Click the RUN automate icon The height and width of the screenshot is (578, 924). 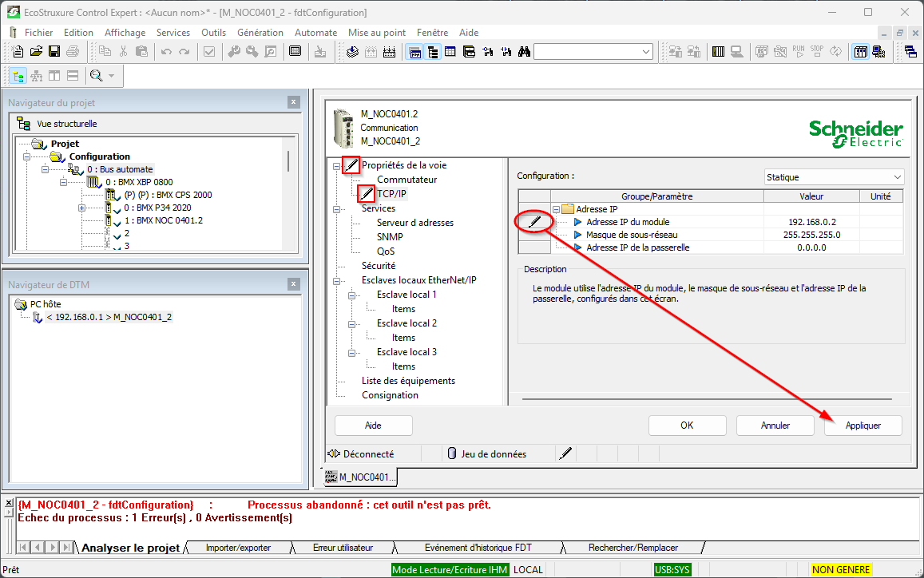point(799,52)
